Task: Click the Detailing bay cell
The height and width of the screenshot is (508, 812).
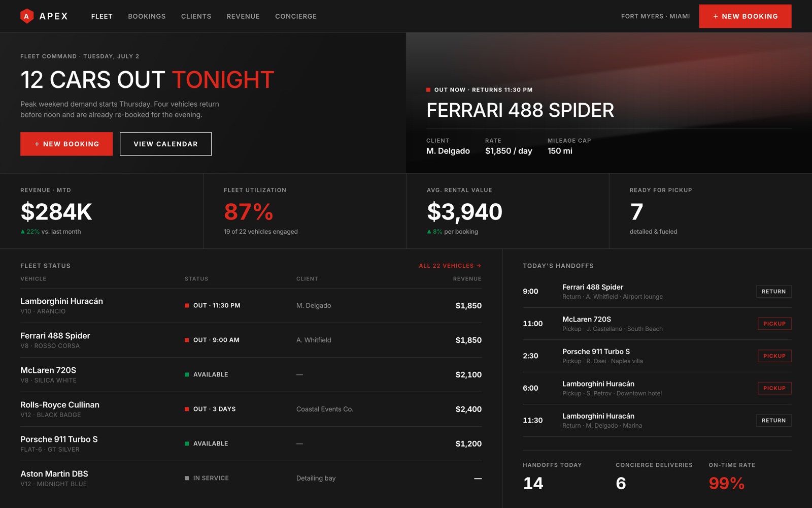Action: (x=316, y=478)
